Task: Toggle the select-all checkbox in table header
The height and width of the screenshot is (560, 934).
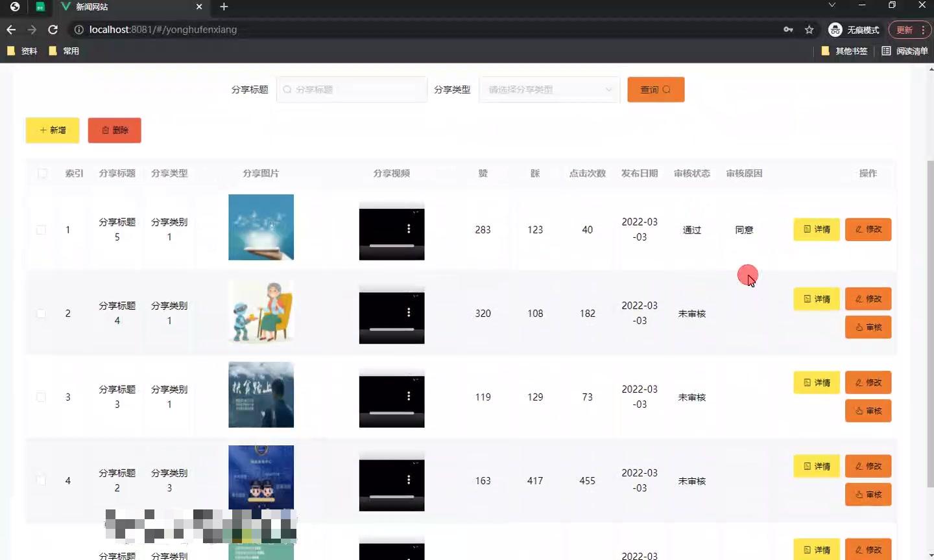Action: [x=43, y=173]
